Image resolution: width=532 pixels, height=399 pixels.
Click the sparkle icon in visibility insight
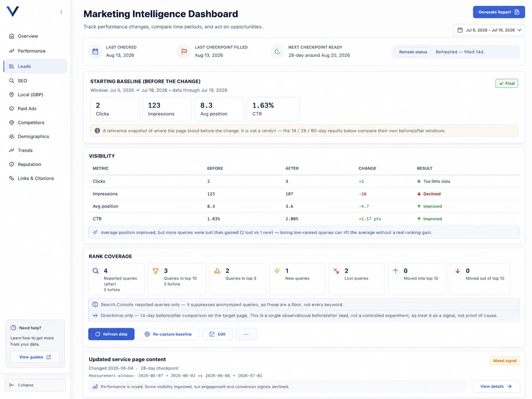[95, 233]
